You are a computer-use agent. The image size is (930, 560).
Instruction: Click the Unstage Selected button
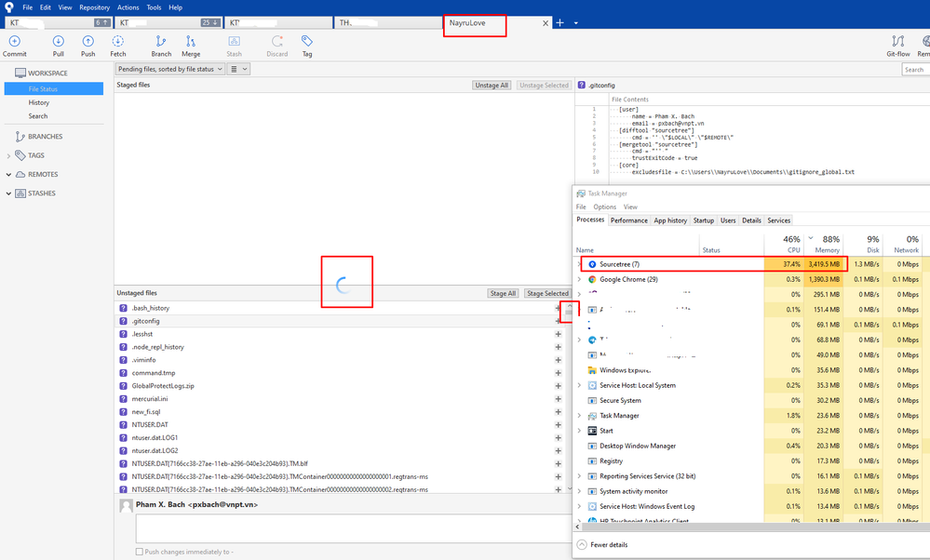[x=544, y=86]
